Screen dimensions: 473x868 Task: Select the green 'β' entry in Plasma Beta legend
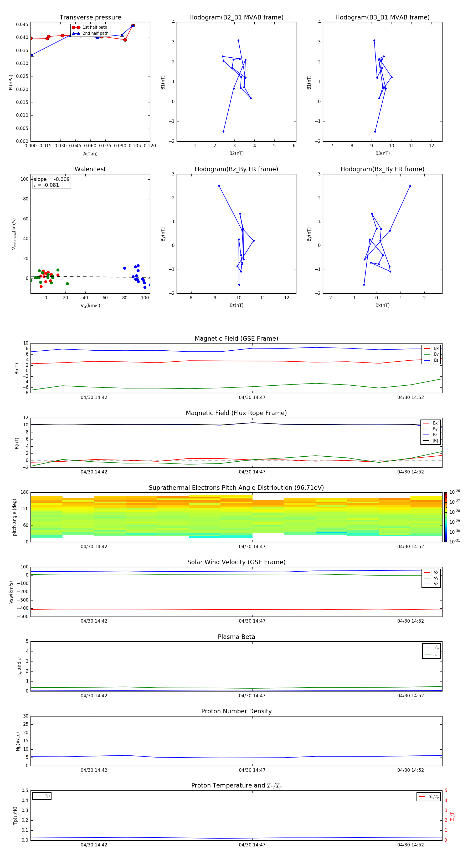pyautogui.click(x=431, y=654)
